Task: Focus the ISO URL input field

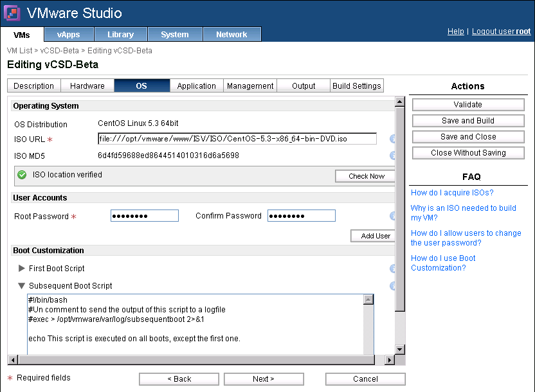Action: (237, 139)
